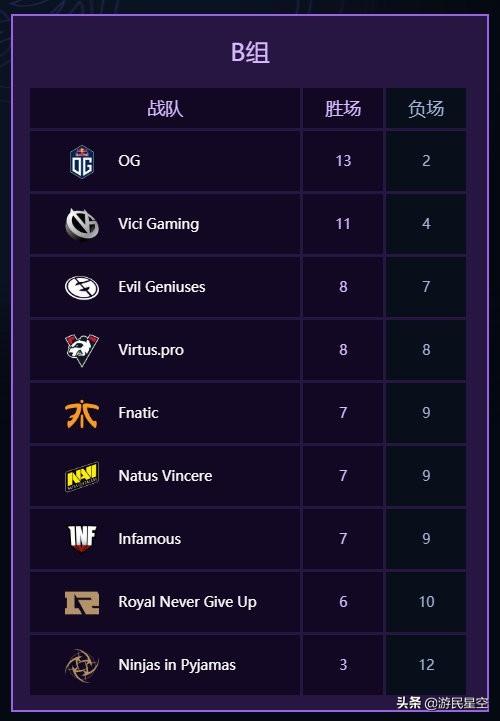Click the Vici Gaming logo

82,224
